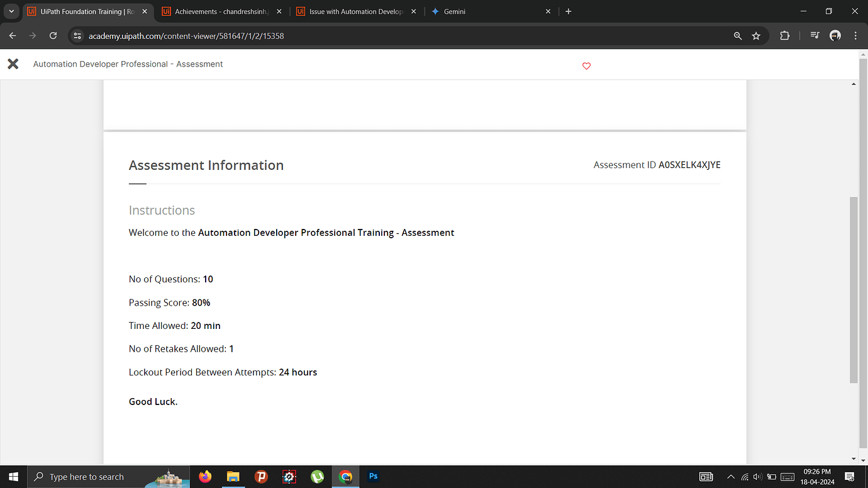Open Chrome's three-dot menu
Image resolution: width=868 pixels, height=488 pixels.
[857, 36]
